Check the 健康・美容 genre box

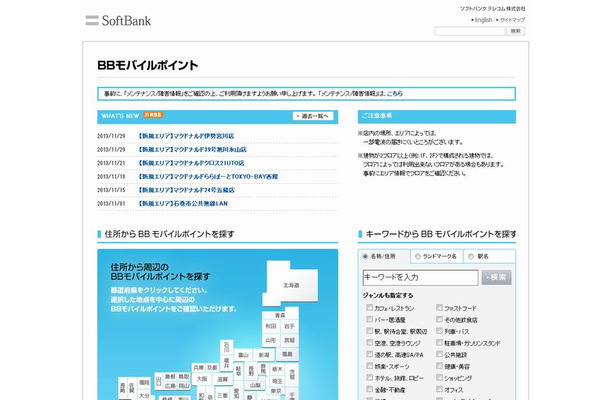coord(439,366)
